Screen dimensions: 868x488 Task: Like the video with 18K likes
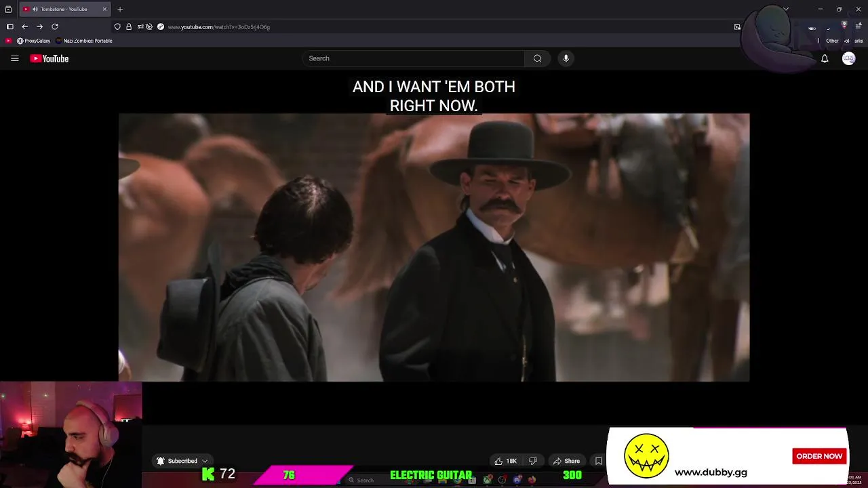click(x=506, y=461)
